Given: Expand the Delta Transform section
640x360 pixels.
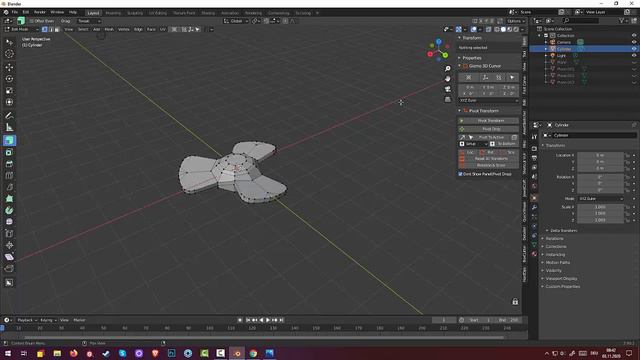Looking at the screenshot, I should click(x=563, y=231).
